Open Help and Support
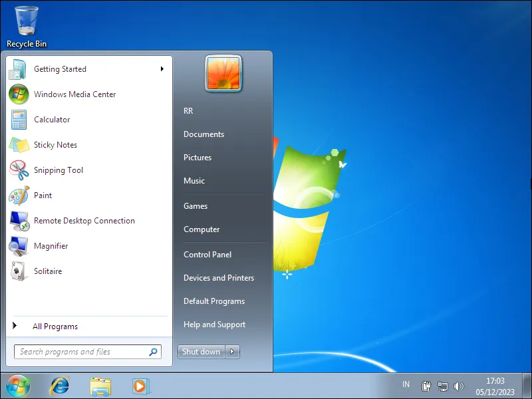The height and width of the screenshot is (399, 532). coord(214,325)
